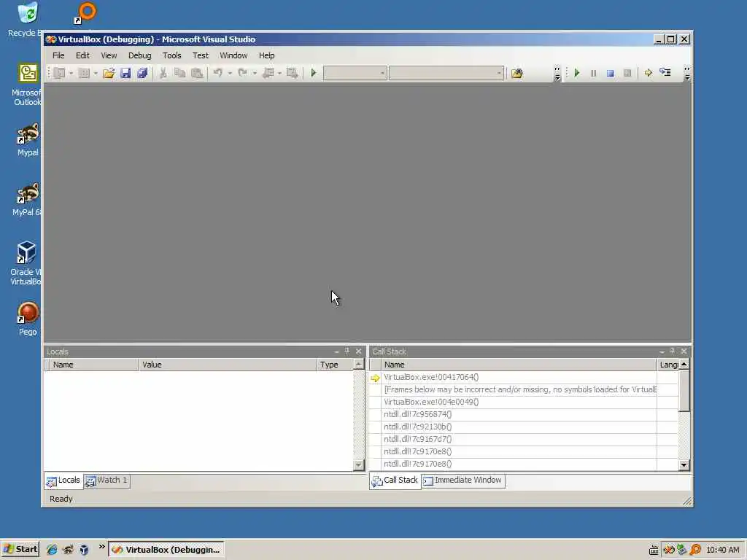The width and height of the screenshot is (747, 560).
Task: Click the New Project toolbar icon
Action: (60, 74)
